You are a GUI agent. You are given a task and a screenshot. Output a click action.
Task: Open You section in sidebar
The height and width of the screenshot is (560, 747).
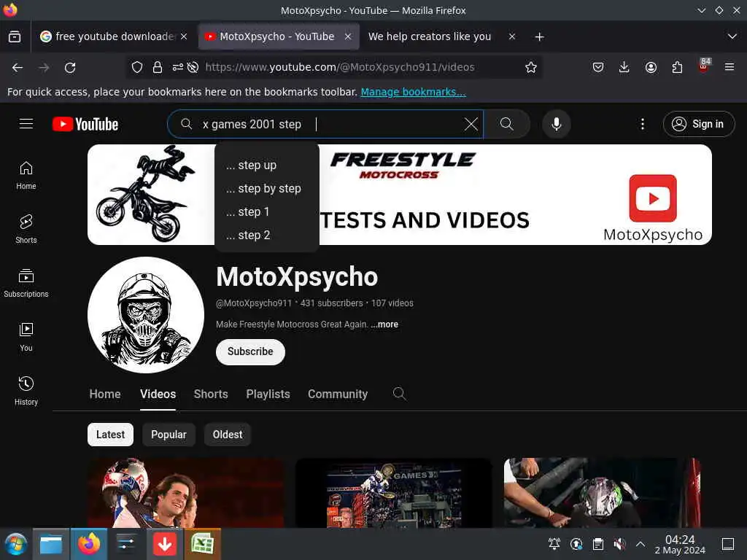26,337
